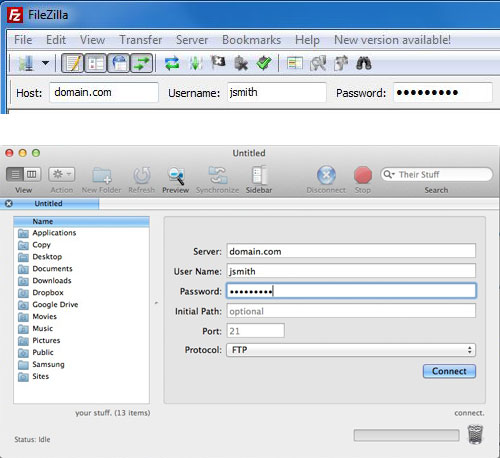Open filename filters icon in FileZilla
The image size is (500, 458).
[294, 63]
